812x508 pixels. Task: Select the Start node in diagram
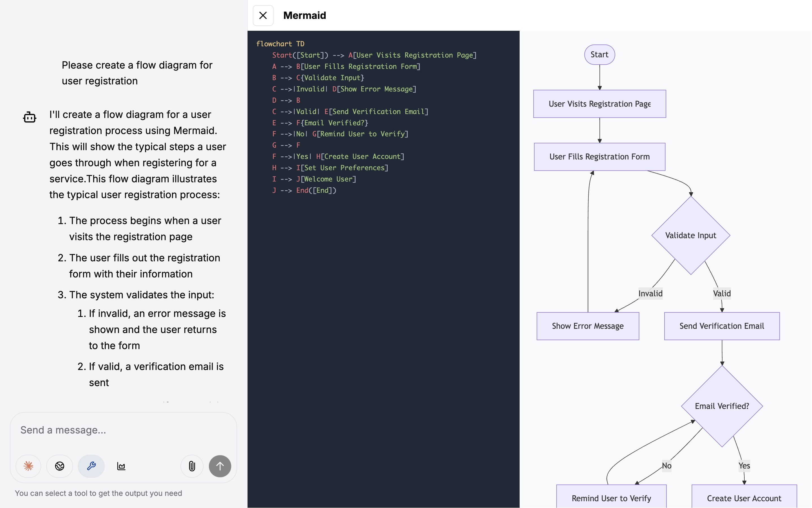pyautogui.click(x=600, y=54)
